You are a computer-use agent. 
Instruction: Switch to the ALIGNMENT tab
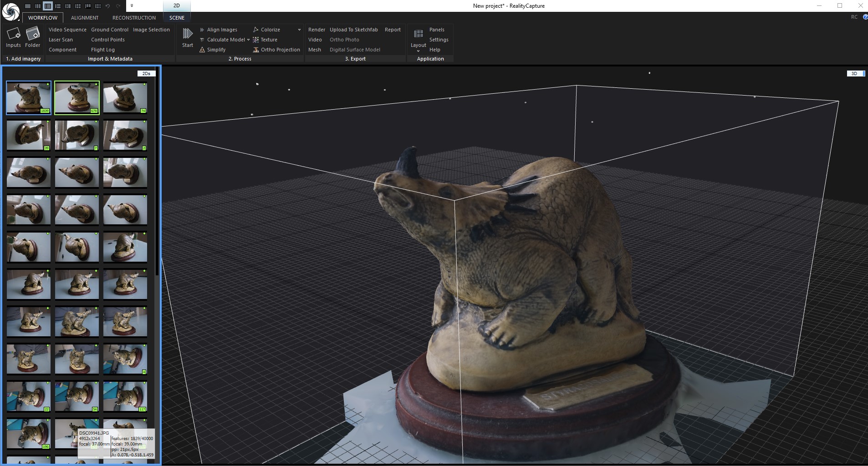point(85,18)
